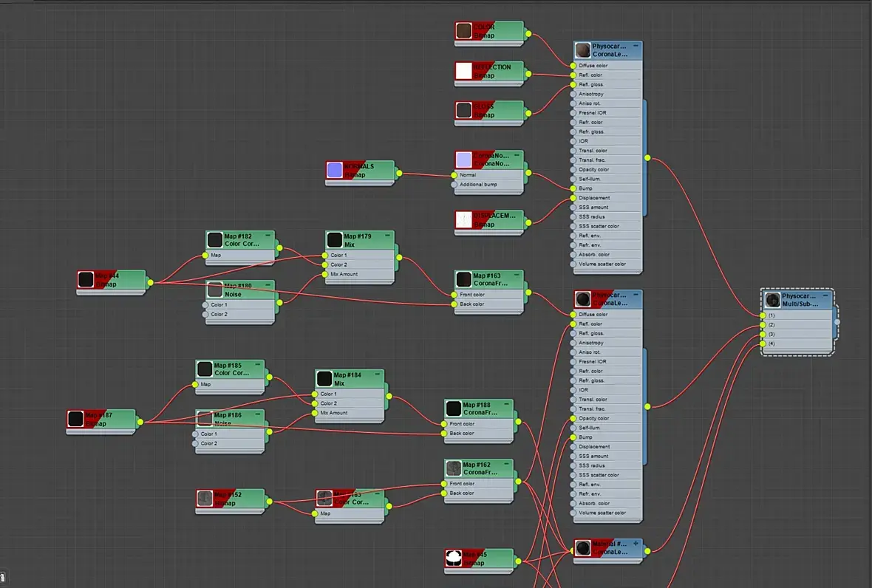Collapse the Map #182 Color Correction node
Screen dimensions: 872x588
(x=268, y=236)
